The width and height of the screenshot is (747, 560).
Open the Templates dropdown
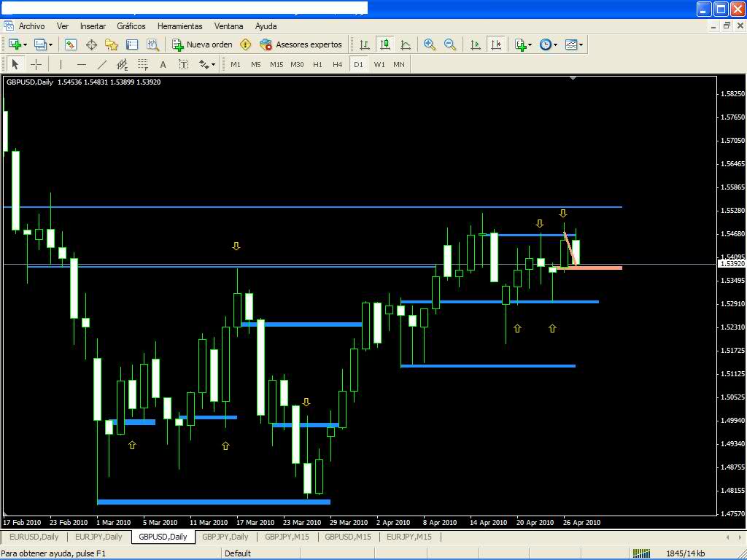[x=574, y=44]
